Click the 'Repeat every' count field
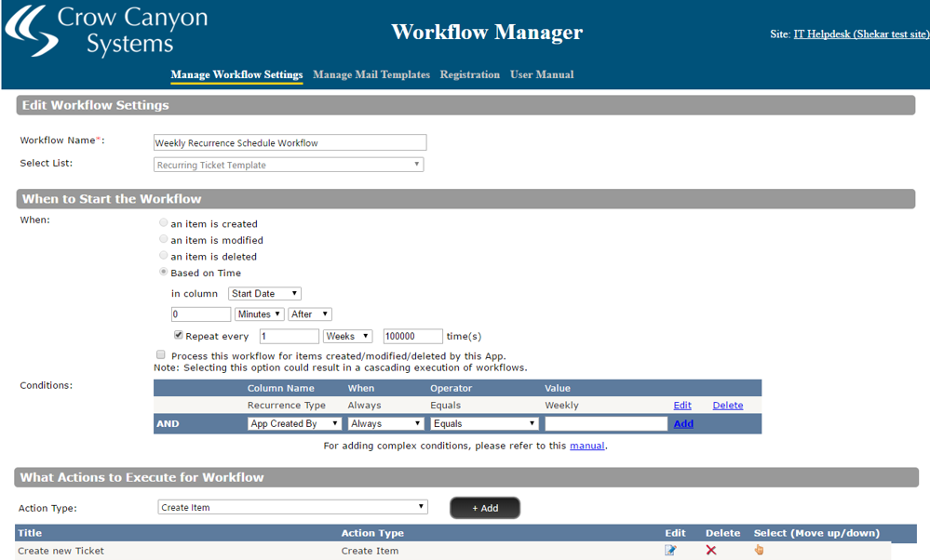The width and height of the screenshot is (930, 560). (290, 336)
